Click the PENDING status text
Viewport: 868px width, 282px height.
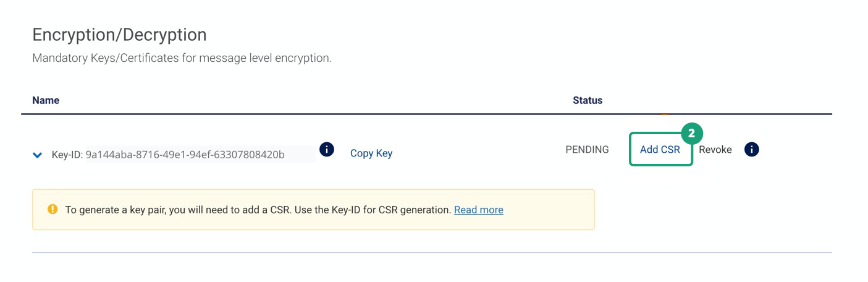point(587,150)
